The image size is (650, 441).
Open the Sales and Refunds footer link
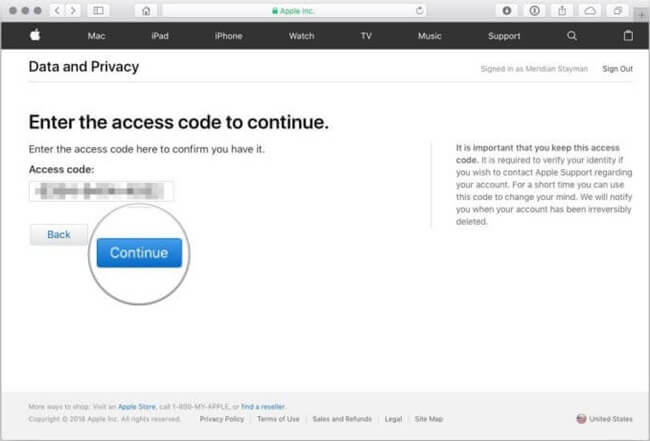coord(342,419)
